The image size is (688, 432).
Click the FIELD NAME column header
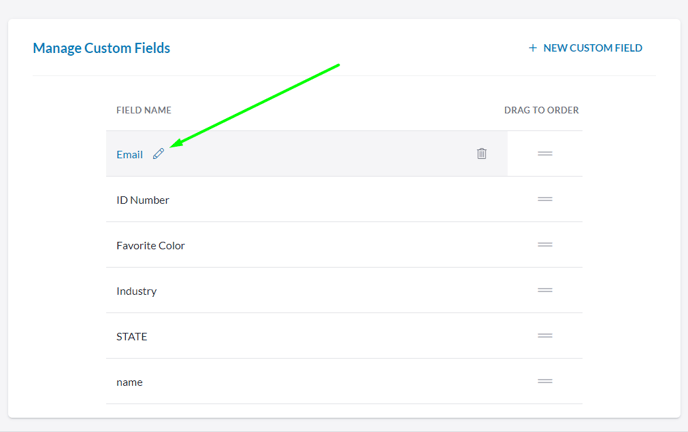point(143,110)
